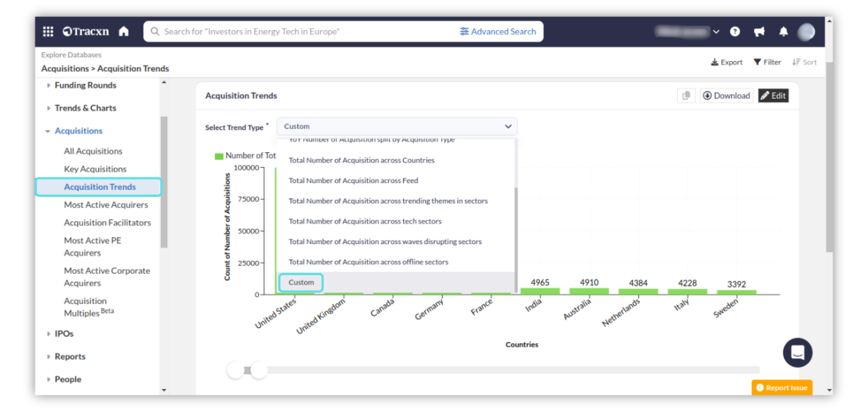Select the Custom trend option
868x415 pixels.
[x=301, y=282]
